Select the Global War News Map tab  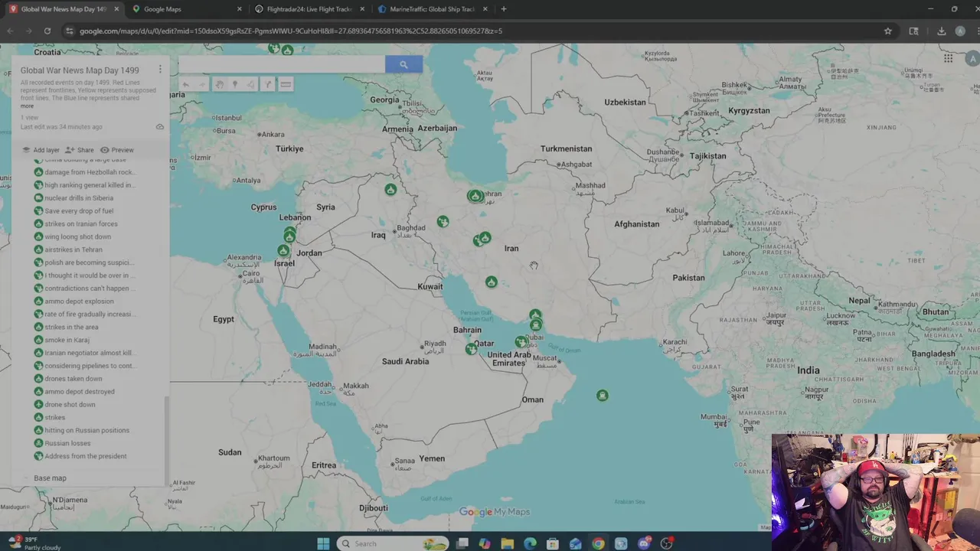63,9
